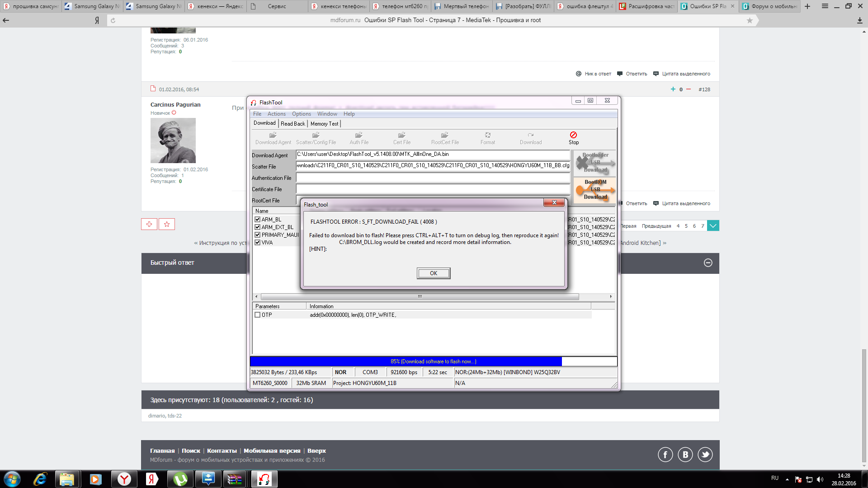Viewport: 868px width, 488px height.
Task: Click the Format toolbar icon
Action: 488,136
